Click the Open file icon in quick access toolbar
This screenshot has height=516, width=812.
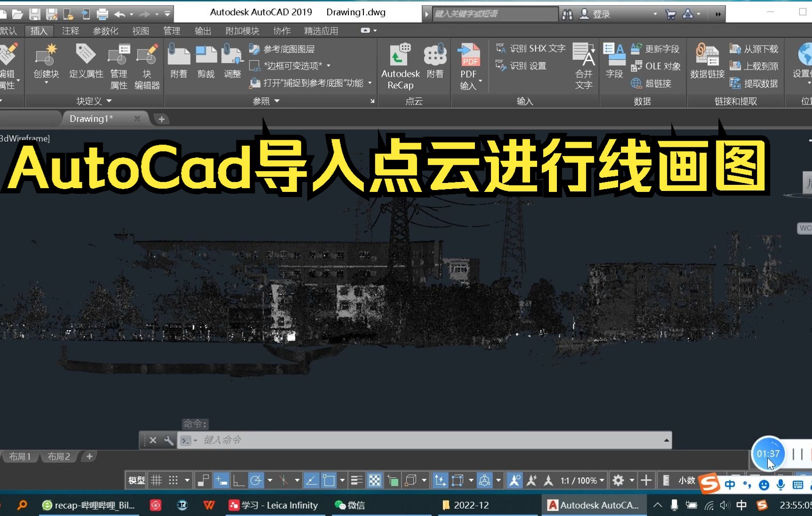[17, 14]
